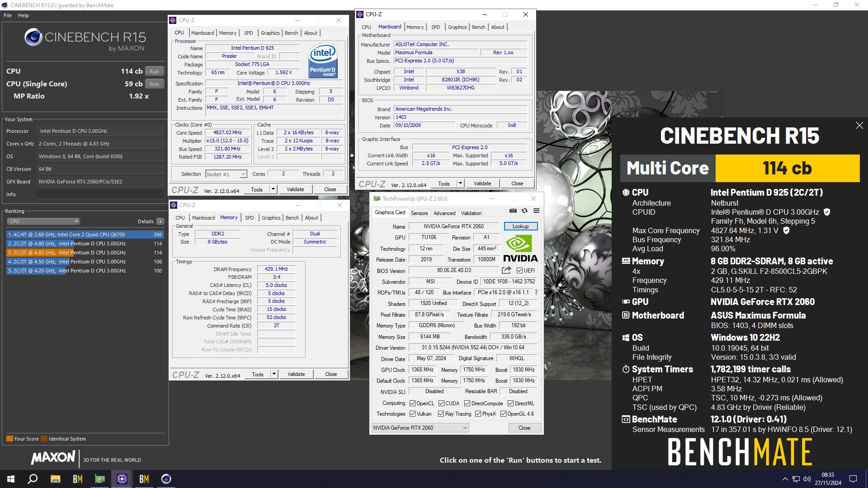The height and width of the screenshot is (488, 868).
Task: Run the CPU Single Core test
Action: coord(154,84)
